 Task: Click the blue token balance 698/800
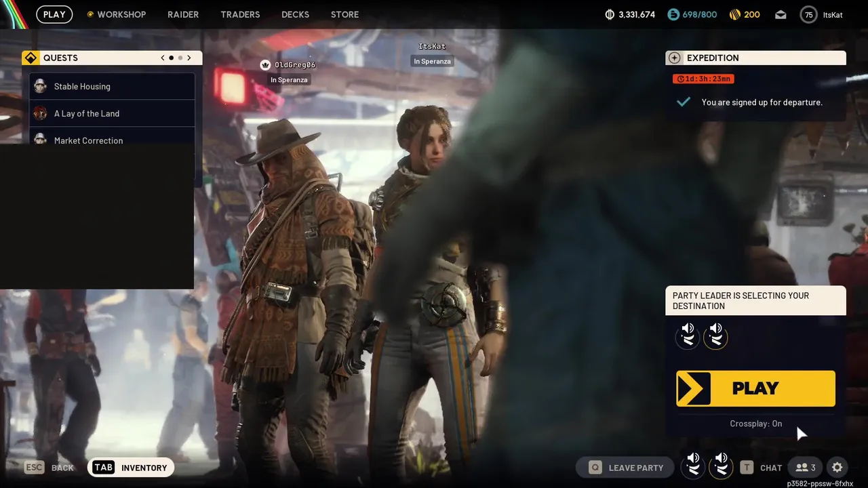[x=692, y=14]
